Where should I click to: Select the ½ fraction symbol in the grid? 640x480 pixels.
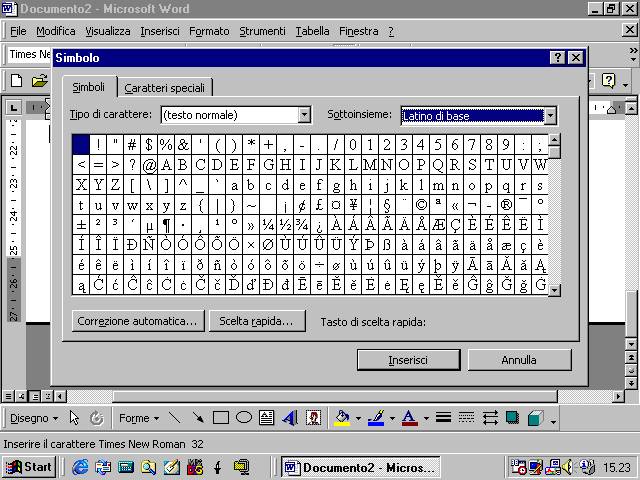click(x=285, y=224)
